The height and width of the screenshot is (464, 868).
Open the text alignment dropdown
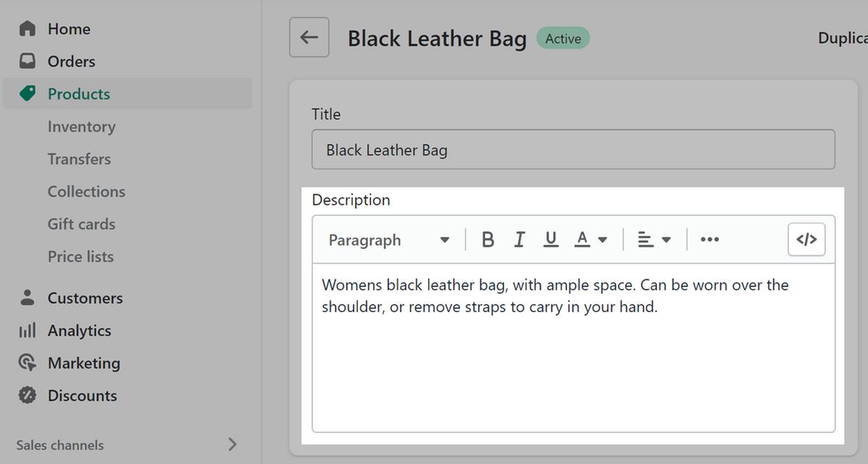point(653,239)
